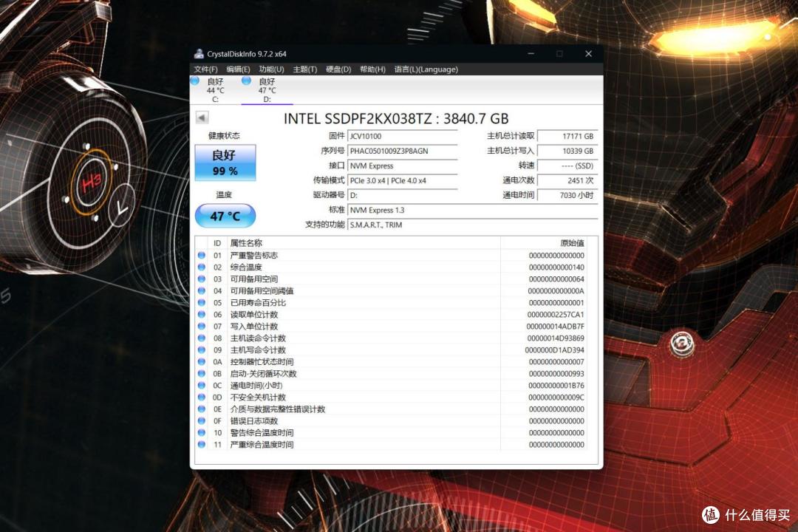The image size is (798, 532).
Task: Open the 功能(U) menu
Action: [x=271, y=69]
